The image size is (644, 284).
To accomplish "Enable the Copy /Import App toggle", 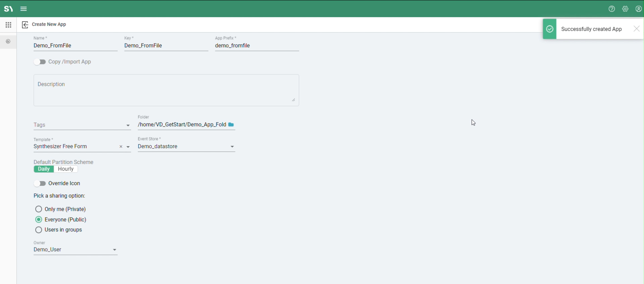I will (40, 62).
